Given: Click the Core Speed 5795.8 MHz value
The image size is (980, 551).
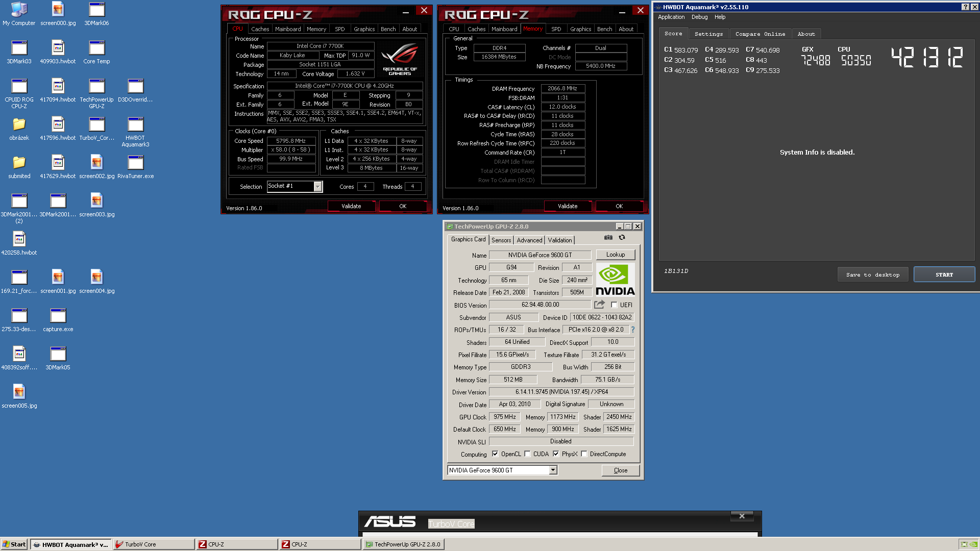Looking at the screenshot, I should click(291, 141).
